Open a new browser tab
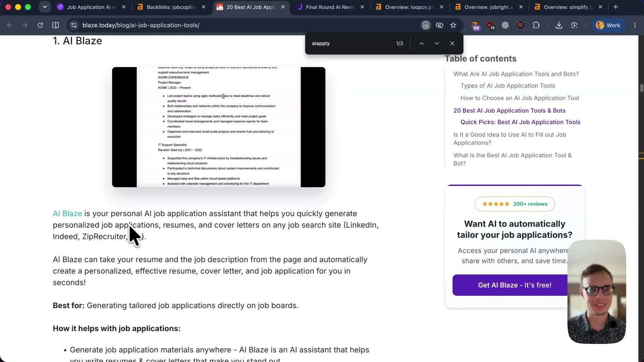Screen dimensions: 644x362 [615, 7]
